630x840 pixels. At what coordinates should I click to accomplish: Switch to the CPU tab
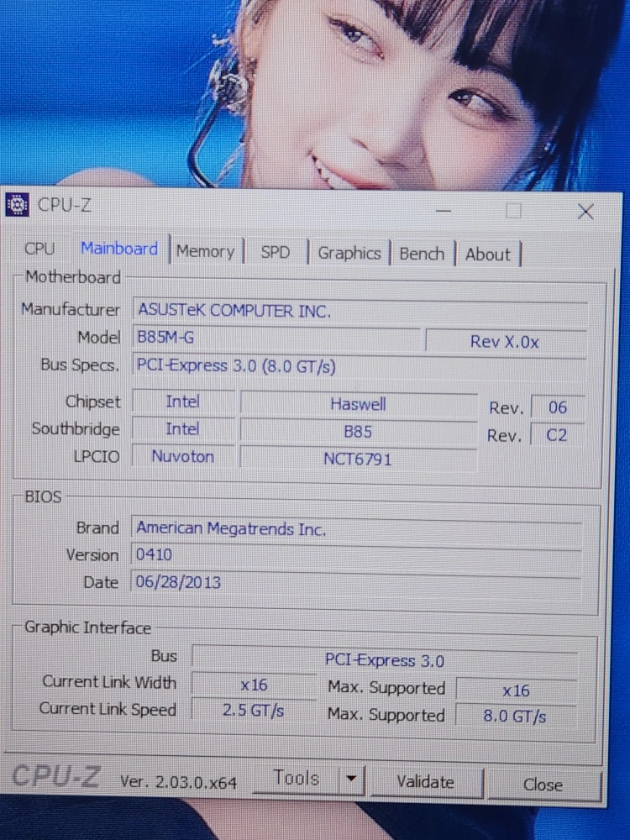39,249
